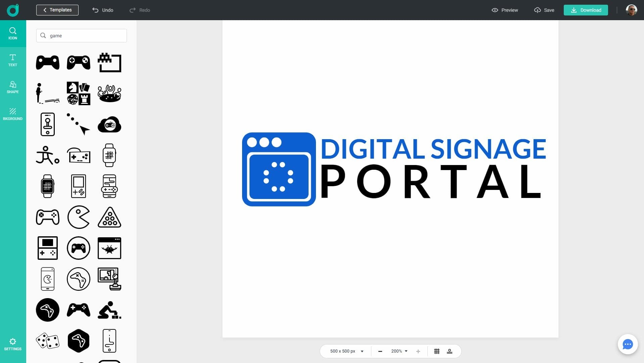Open the Shape panel
The height and width of the screenshot is (363, 644).
tap(13, 87)
